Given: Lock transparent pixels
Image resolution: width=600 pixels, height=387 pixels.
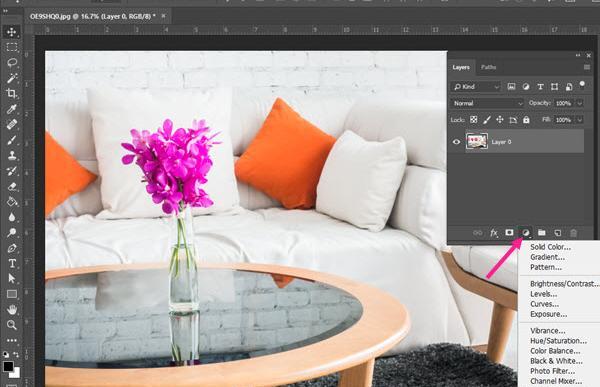Looking at the screenshot, I should (x=473, y=120).
